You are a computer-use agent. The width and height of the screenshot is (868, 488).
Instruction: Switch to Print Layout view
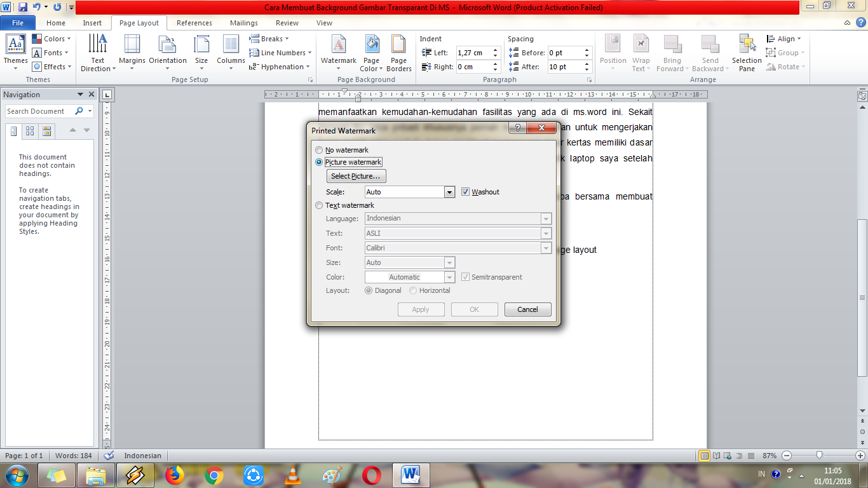(704, 456)
